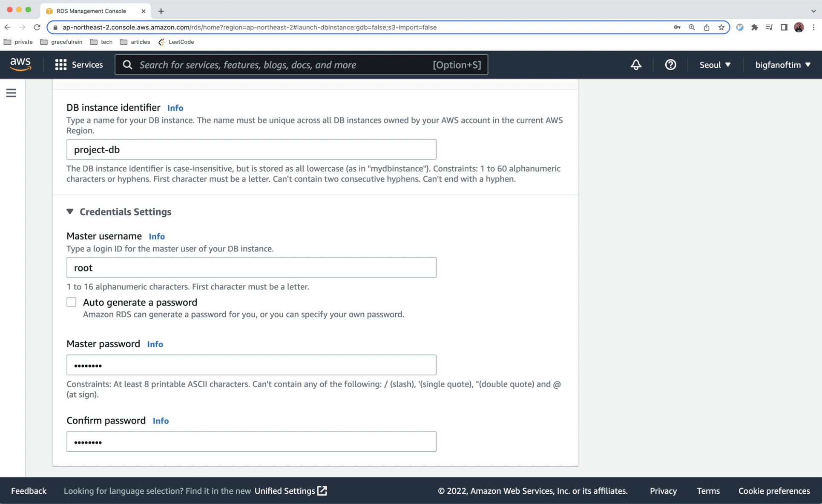Focus the DB instance identifier field
822x504 pixels.
click(251, 149)
